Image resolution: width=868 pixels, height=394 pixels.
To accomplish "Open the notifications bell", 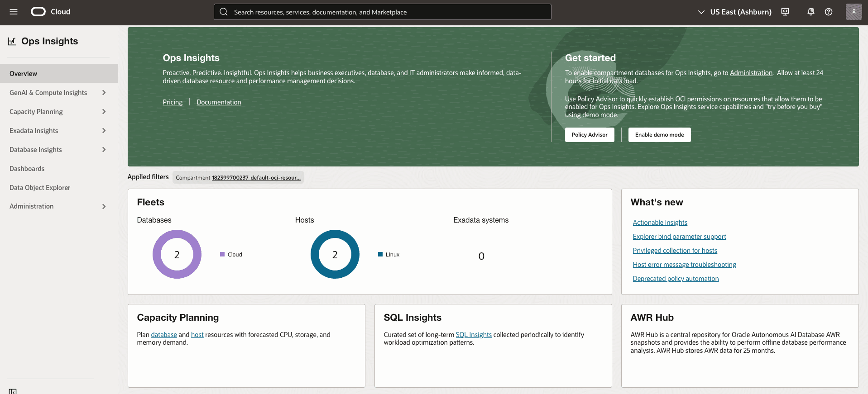I will (810, 12).
